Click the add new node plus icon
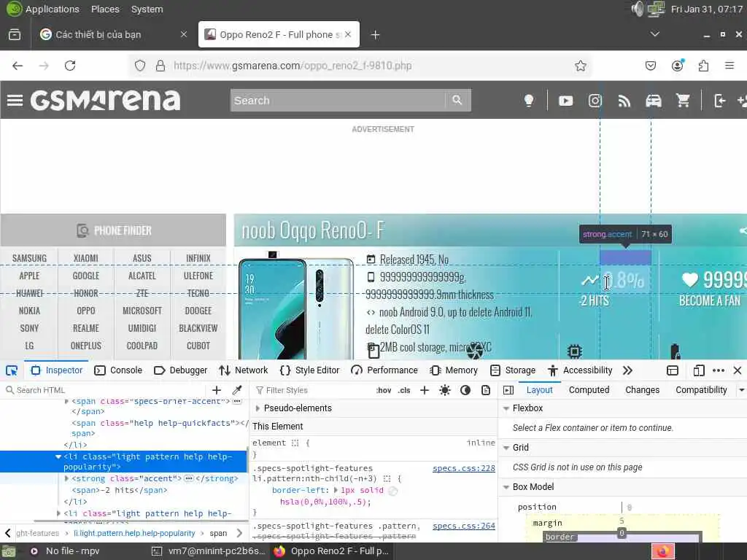 [x=217, y=390]
